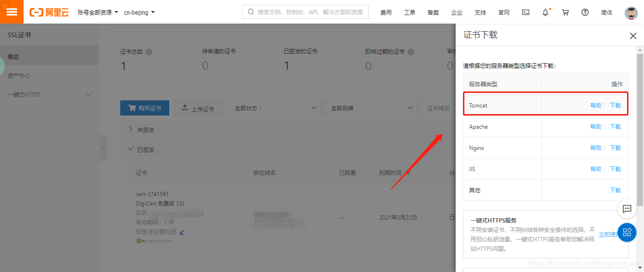Click the 2021年5月23日 expiry date
Image resolution: width=644 pixels, height=272 pixels.
[398, 218]
